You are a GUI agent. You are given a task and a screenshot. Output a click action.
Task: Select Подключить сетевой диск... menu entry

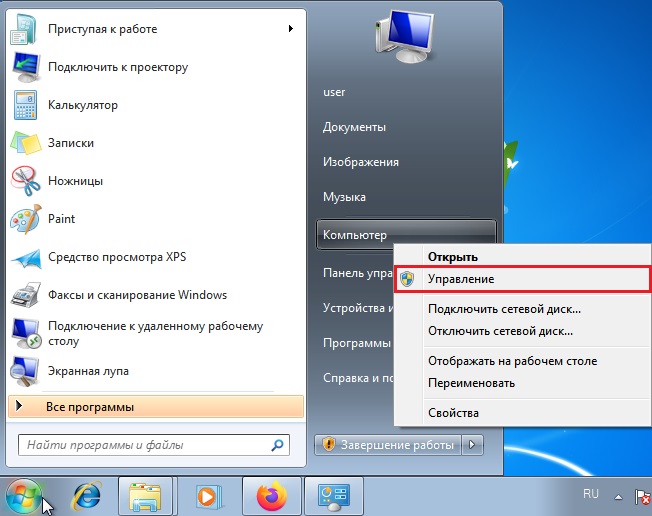tap(522, 309)
